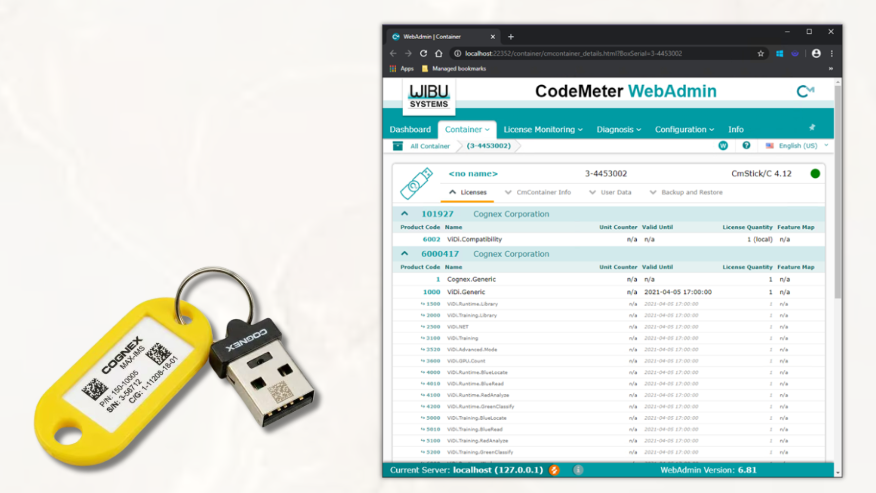Image resolution: width=876 pixels, height=493 pixels.
Task: Open the <no name> container link
Action: pyautogui.click(x=473, y=174)
